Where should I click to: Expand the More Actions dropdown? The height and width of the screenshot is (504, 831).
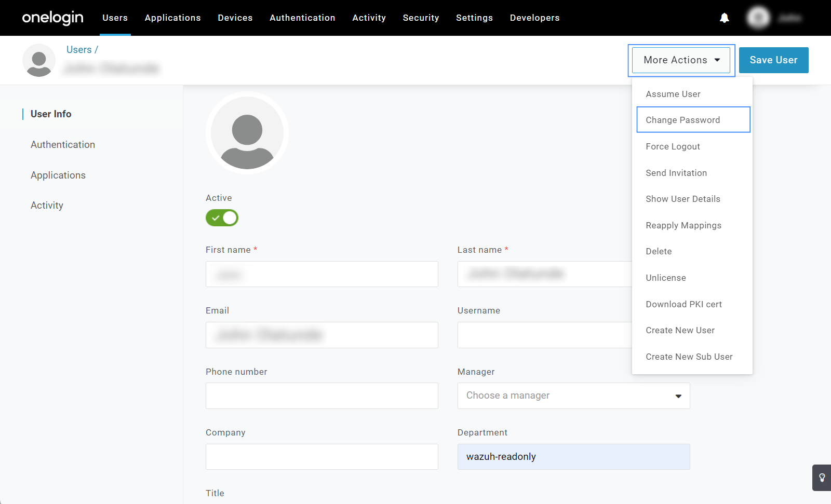[x=681, y=60]
